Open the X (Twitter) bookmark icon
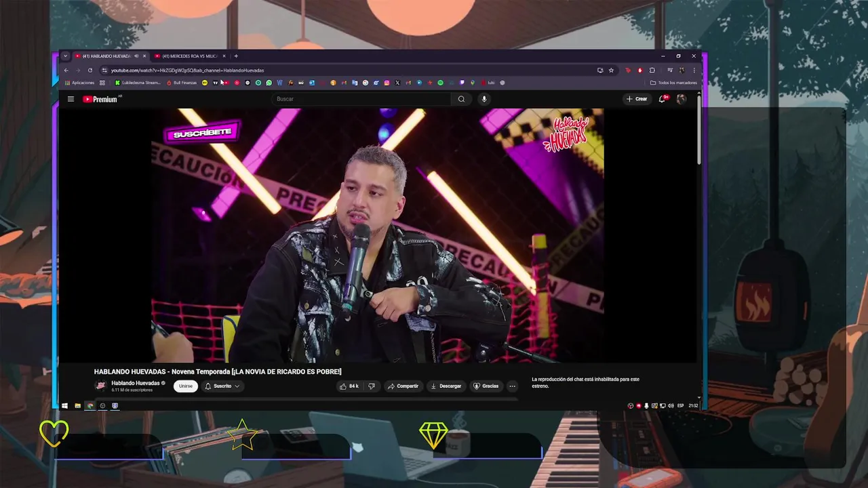 click(x=397, y=83)
